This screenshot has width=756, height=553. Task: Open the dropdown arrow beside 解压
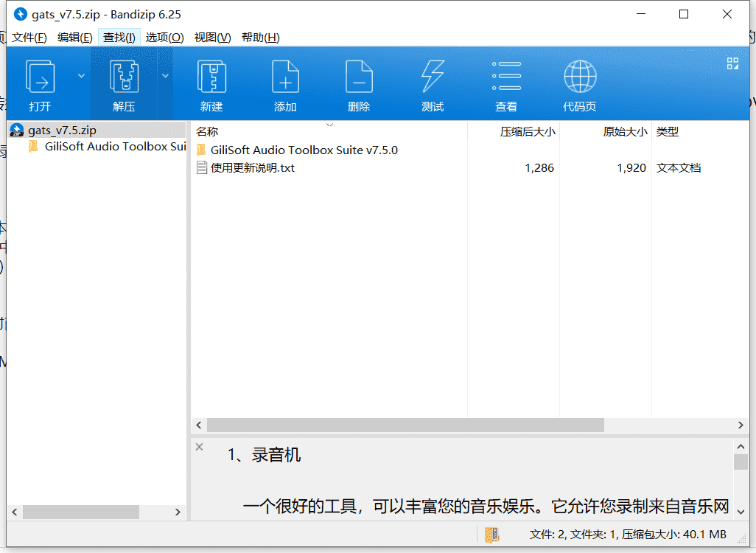pos(165,76)
